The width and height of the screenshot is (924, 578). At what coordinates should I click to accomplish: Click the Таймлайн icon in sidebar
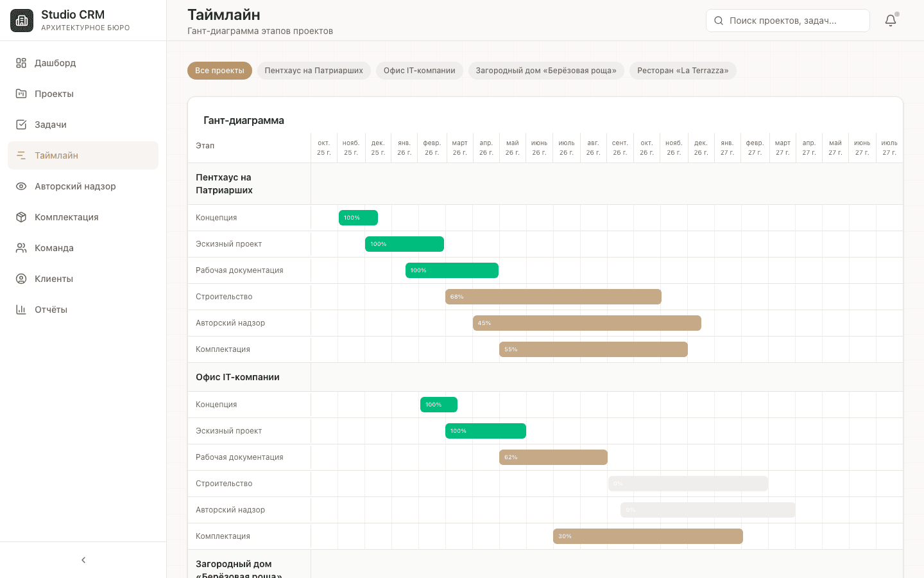coord(21,155)
